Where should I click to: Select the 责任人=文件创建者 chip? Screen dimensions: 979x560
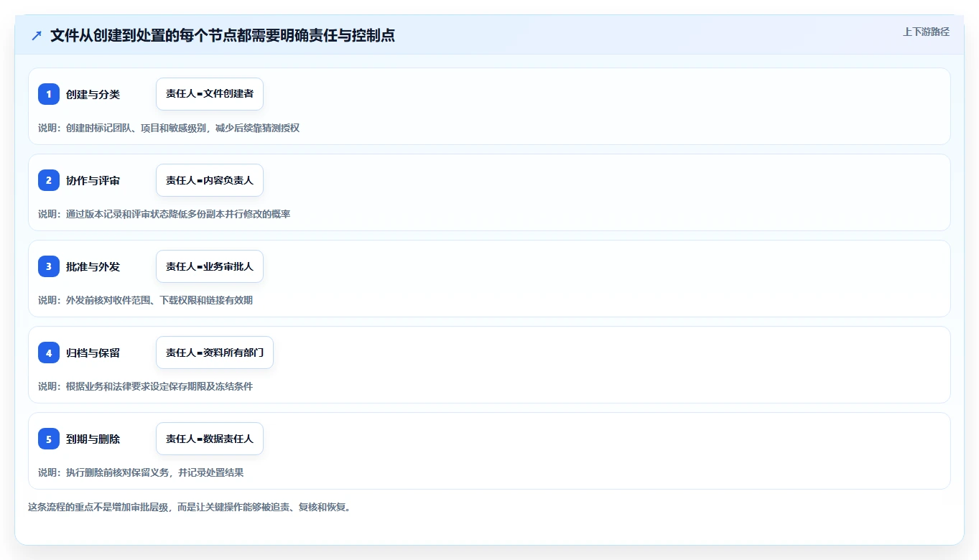tap(210, 94)
